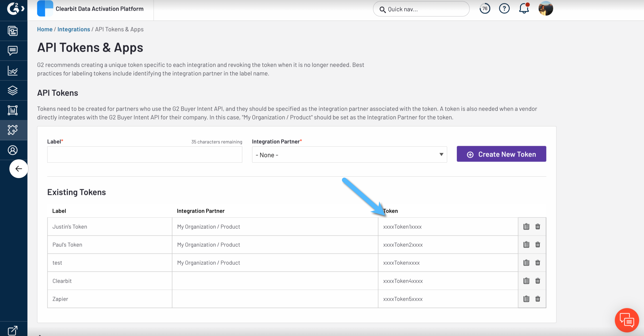Click Integration Partner cell in Paul's Token row
Image resolution: width=644 pixels, height=336 pixels.
(275, 245)
